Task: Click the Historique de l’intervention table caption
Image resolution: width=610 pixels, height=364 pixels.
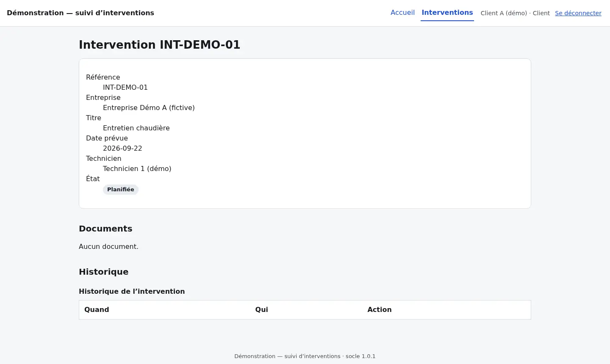Action: pos(132,291)
